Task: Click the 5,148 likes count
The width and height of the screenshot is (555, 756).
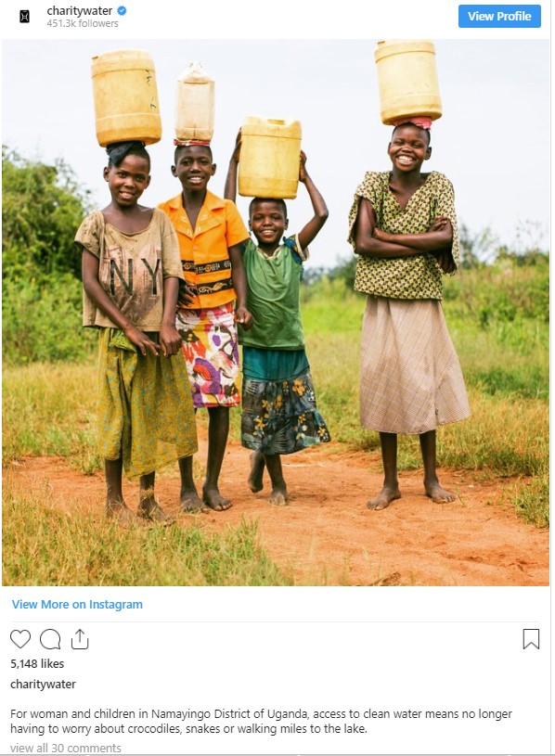Action: pyautogui.click(x=37, y=664)
